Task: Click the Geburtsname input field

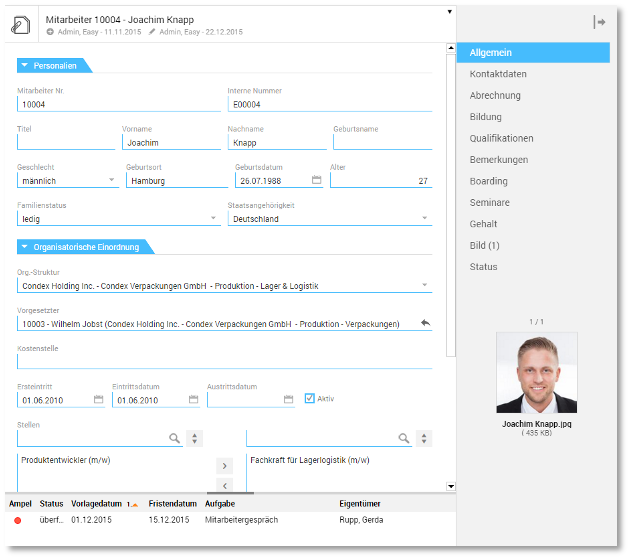Action: click(382, 143)
